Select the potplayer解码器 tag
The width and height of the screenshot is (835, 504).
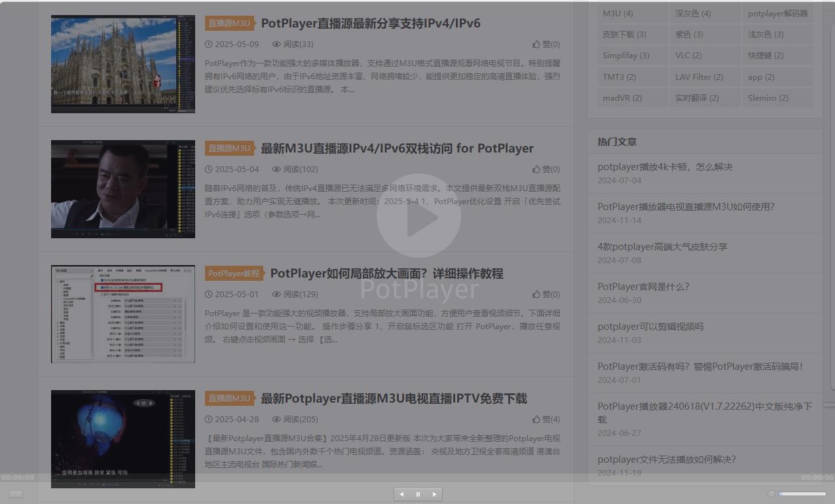778,14
